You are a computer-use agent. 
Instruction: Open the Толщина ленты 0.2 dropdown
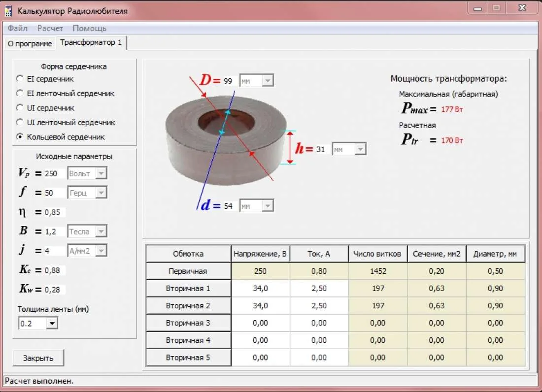click(x=38, y=323)
